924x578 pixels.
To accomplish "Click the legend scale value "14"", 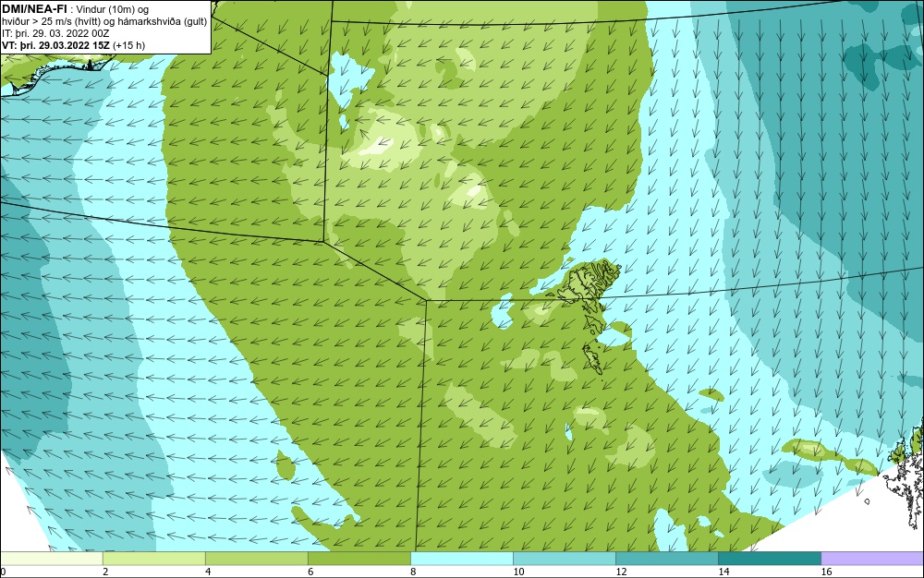I will [723, 572].
